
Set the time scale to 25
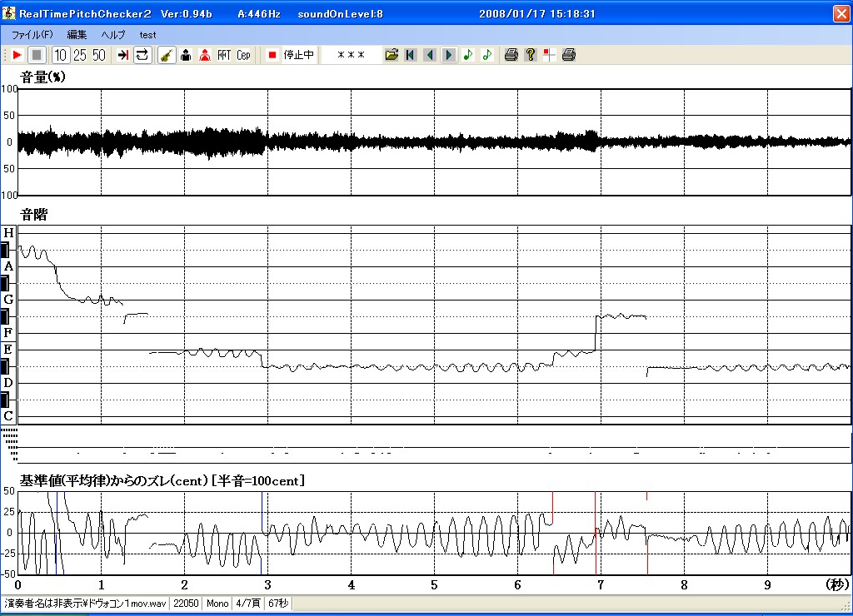(80, 55)
